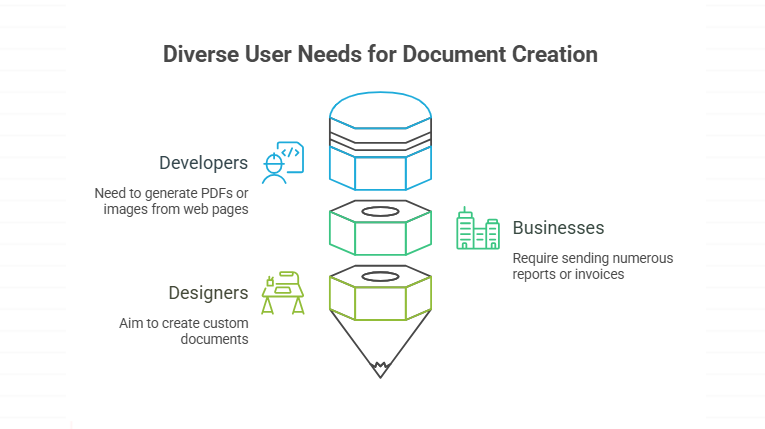This screenshot has width=765, height=429.
Task: Click the pencil's dark graphite point
Action: coord(380,370)
